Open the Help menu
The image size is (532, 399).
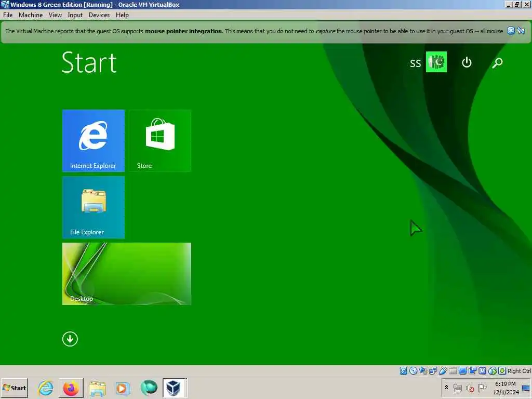pos(122,15)
